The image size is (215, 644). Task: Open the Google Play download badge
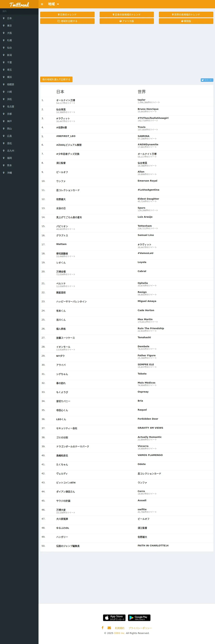click(x=139, y=617)
